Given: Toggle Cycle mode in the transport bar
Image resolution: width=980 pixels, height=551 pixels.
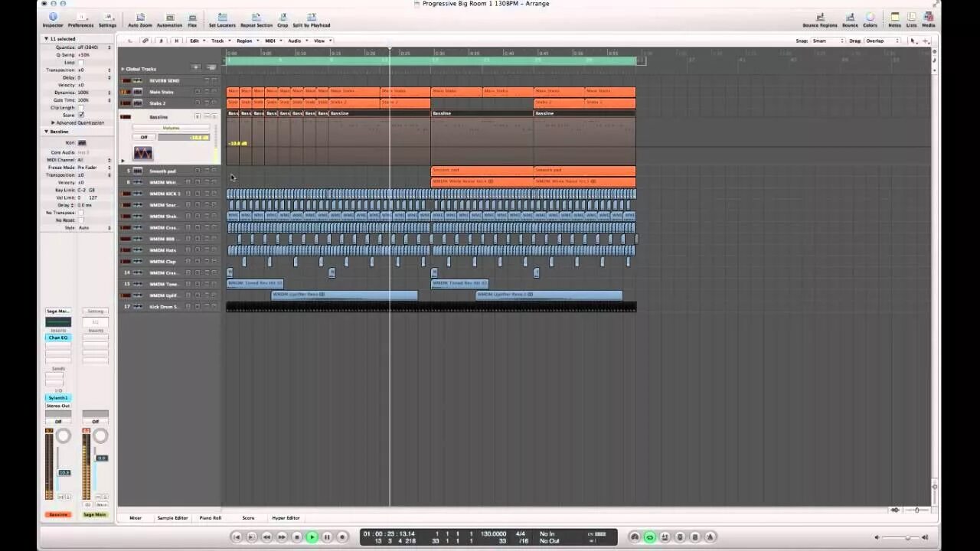Looking at the screenshot, I should coord(649,537).
